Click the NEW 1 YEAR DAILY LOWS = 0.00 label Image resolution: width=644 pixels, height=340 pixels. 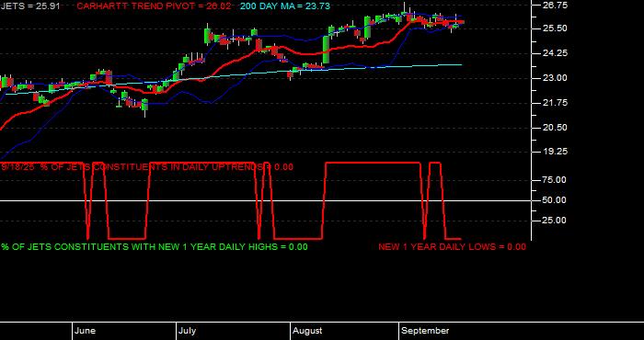pyautogui.click(x=452, y=247)
